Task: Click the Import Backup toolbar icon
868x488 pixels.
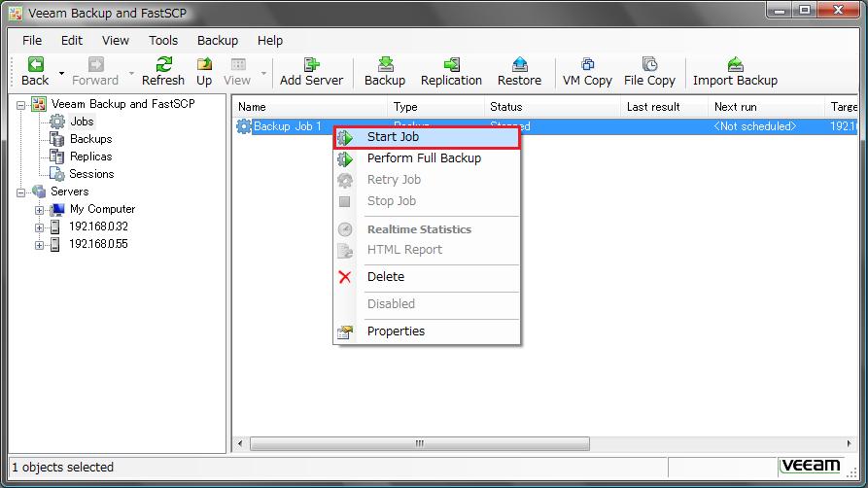Action: [735, 64]
